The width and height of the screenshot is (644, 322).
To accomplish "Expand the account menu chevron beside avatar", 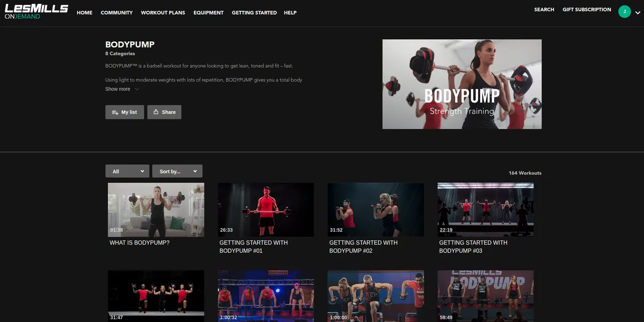I will pos(637,12).
